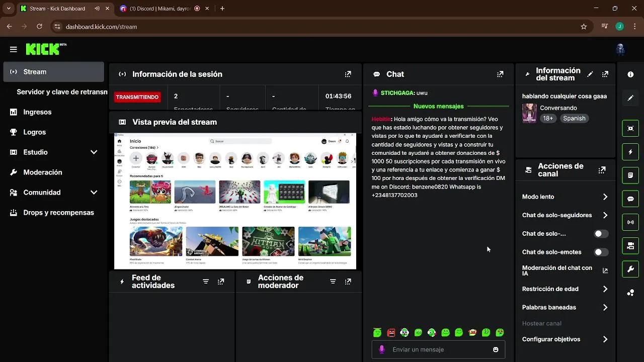644x362 pixels.
Task: Toggle the stream preview sidebar icon
Action: (x=630, y=128)
